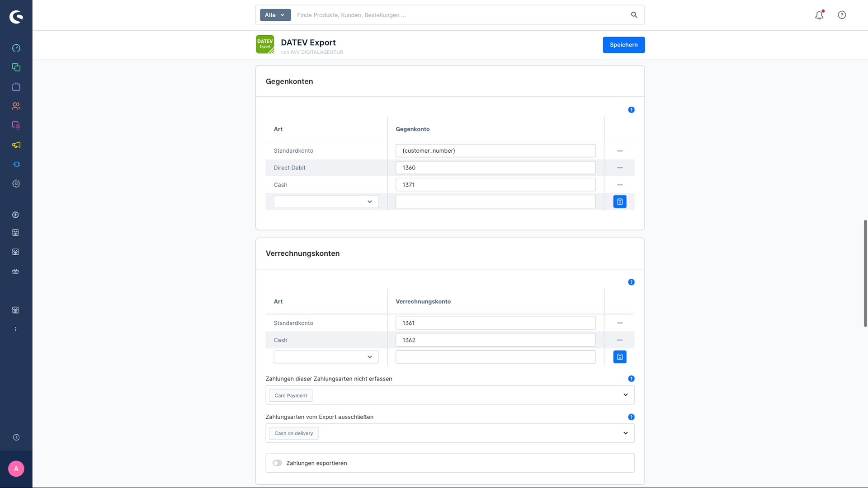The height and width of the screenshot is (488, 868).
Task: Open the Settings gear icon
Action: point(16,183)
